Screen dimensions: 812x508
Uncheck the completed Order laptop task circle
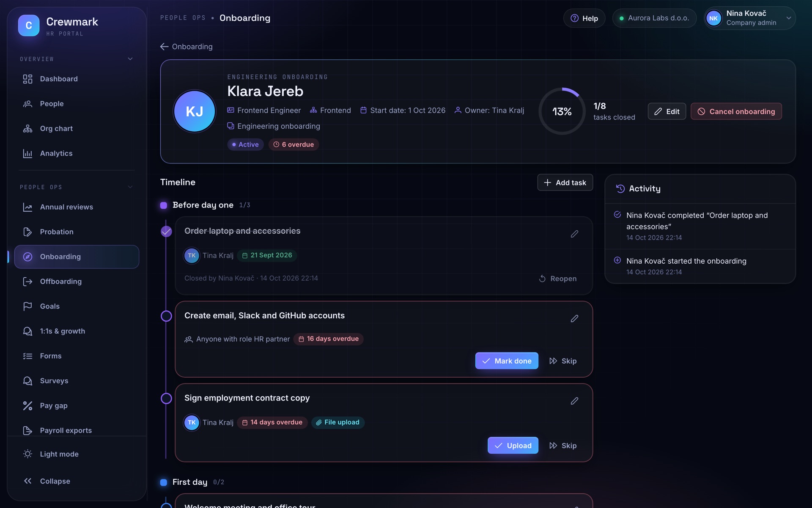pos(166,232)
